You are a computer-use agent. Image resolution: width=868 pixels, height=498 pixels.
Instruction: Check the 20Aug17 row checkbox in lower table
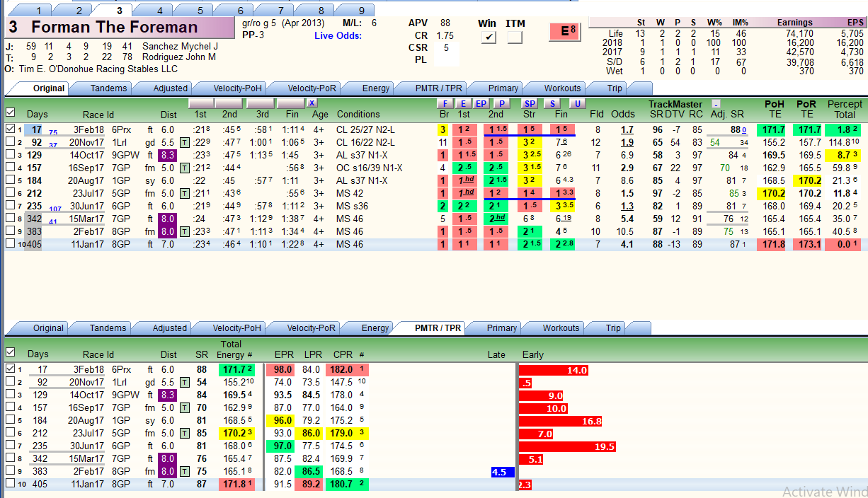pos(10,421)
